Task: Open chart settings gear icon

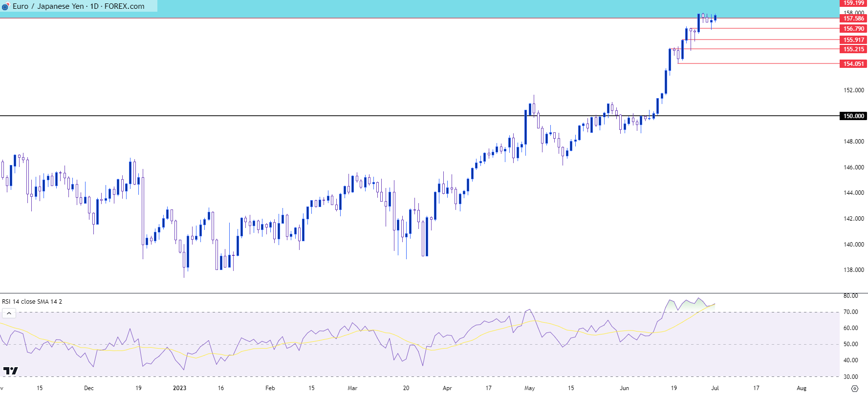Action: point(855,389)
